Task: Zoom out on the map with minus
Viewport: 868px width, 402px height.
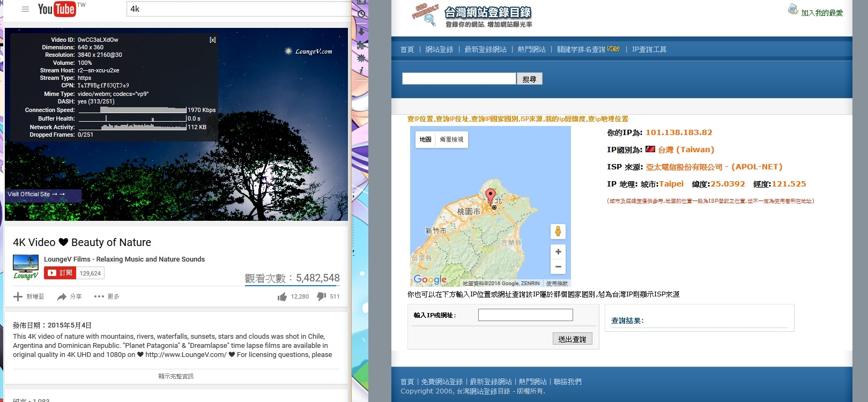Action: (x=558, y=266)
